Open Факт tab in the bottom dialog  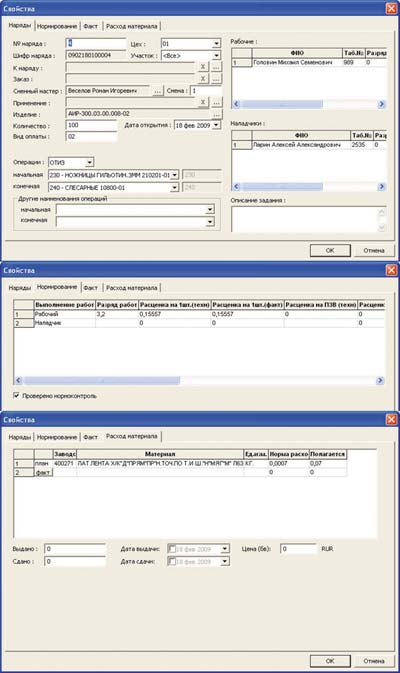[x=90, y=437]
